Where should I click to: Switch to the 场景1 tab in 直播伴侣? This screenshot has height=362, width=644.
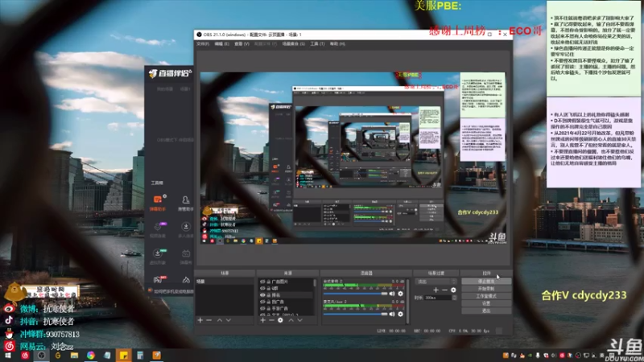[185, 89]
